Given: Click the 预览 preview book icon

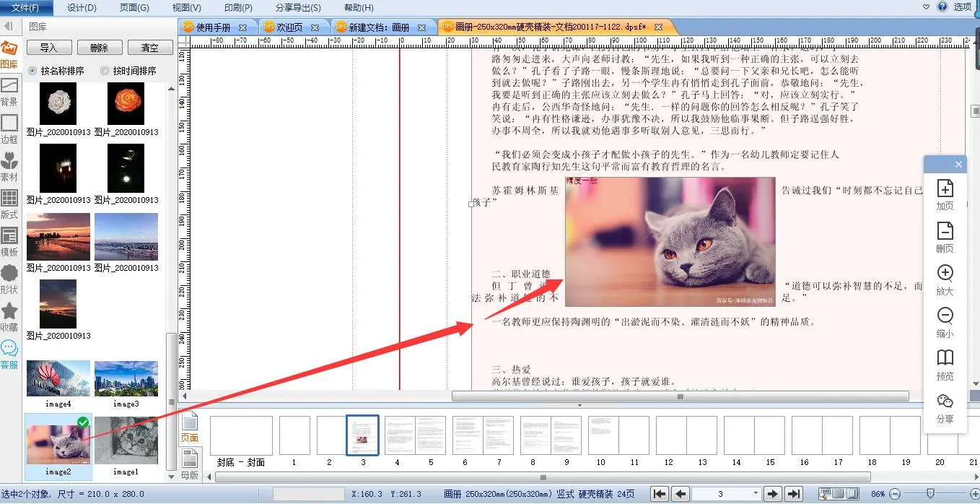Looking at the screenshot, I should pos(945,357).
